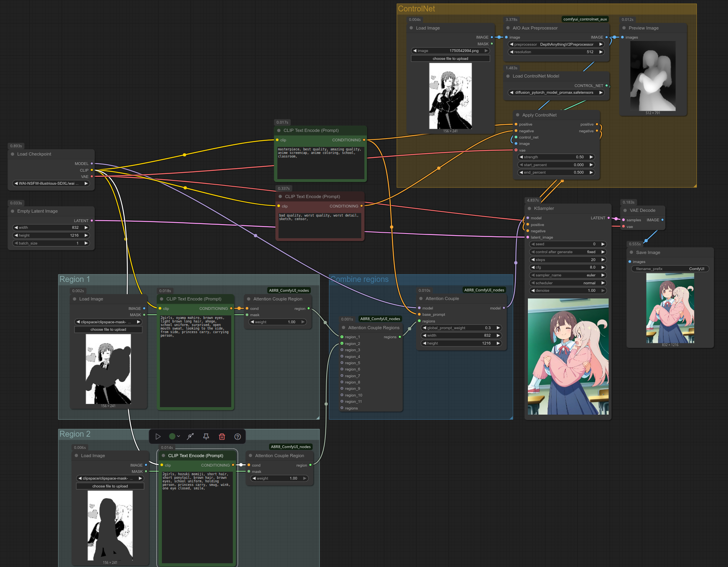The height and width of the screenshot is (567, 728).
Task: Decrease resolution in AIO Aux Preprocessor
Action: coord(511,52)
